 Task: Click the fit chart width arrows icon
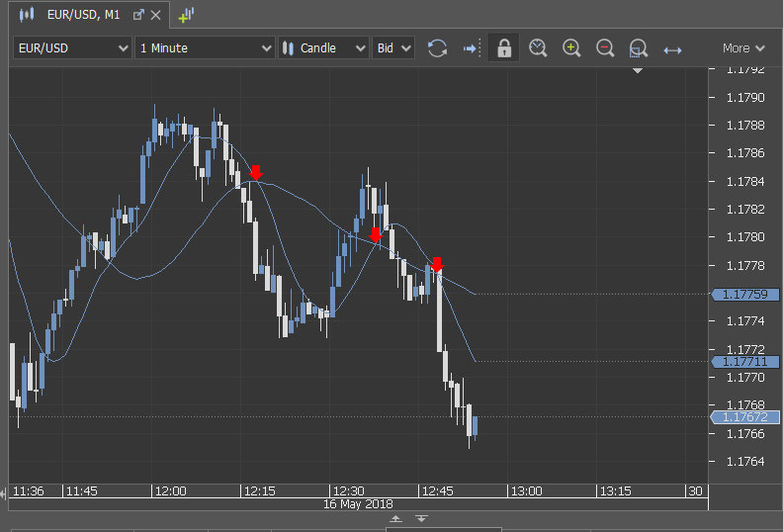click(672, 50)
